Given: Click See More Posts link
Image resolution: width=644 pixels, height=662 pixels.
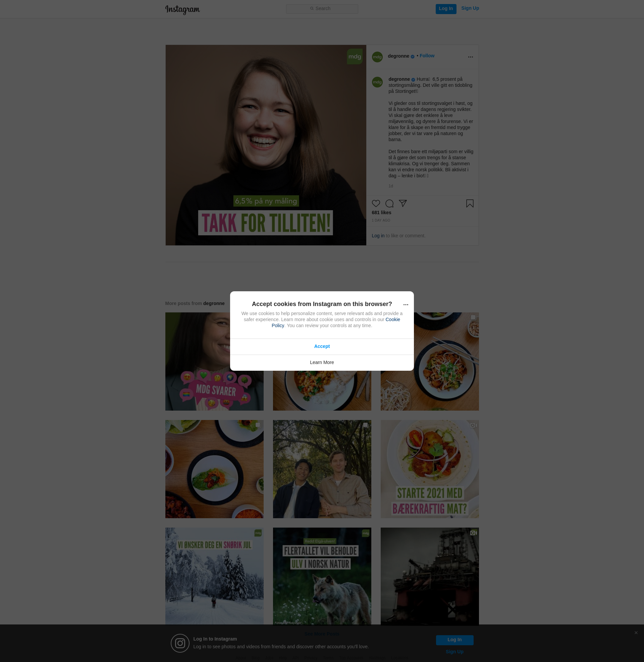Looking at the screenshot, I should (322, 634).
